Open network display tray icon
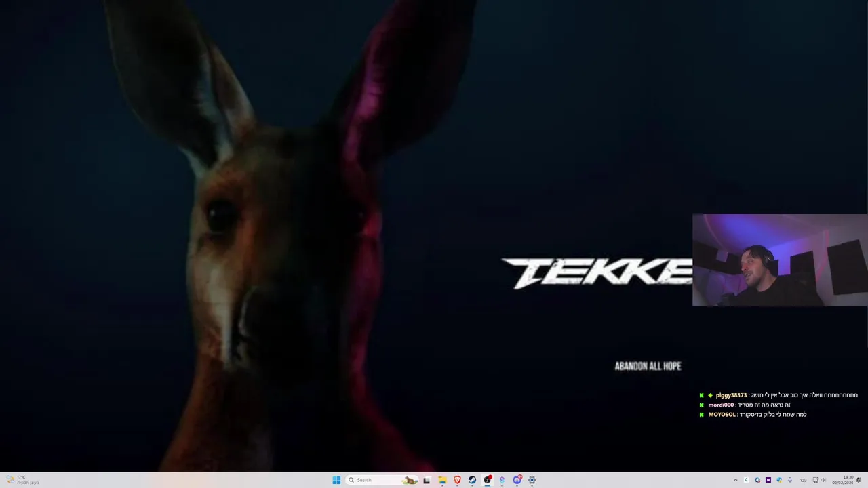The height and width of the screenshot is (488, 868). pos(816,480)
